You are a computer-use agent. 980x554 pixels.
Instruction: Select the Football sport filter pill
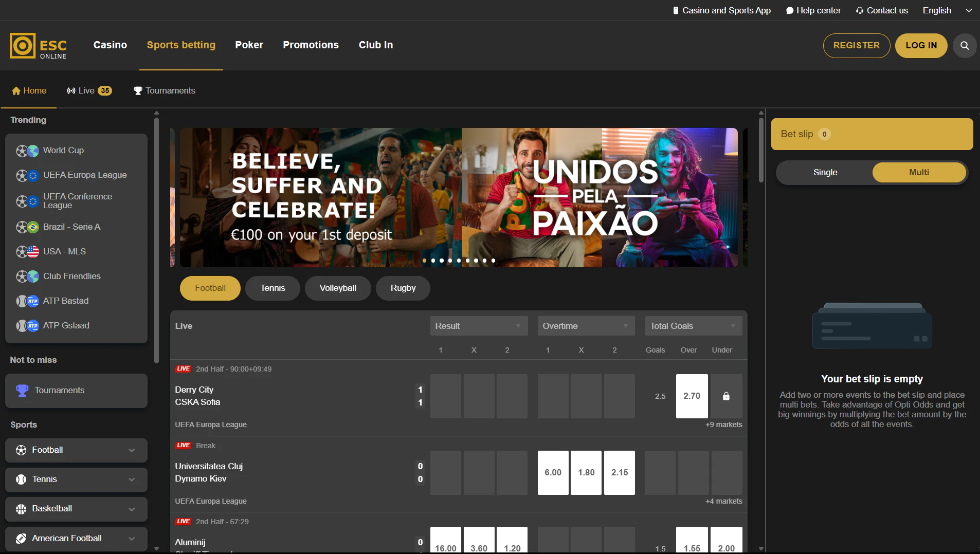point(210,288)
